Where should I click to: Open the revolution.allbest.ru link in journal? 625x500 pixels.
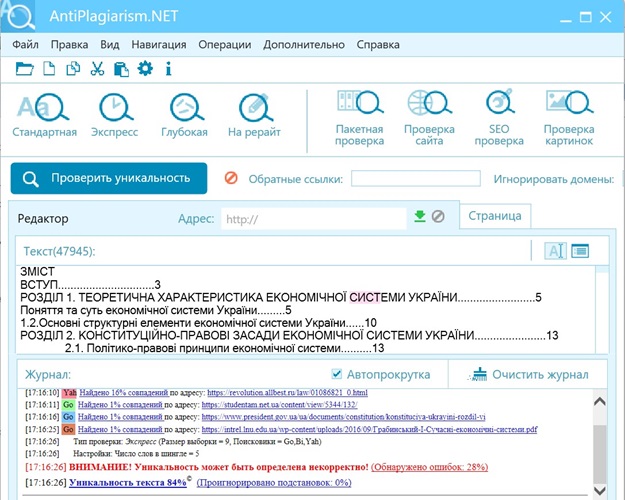[287, 393]
